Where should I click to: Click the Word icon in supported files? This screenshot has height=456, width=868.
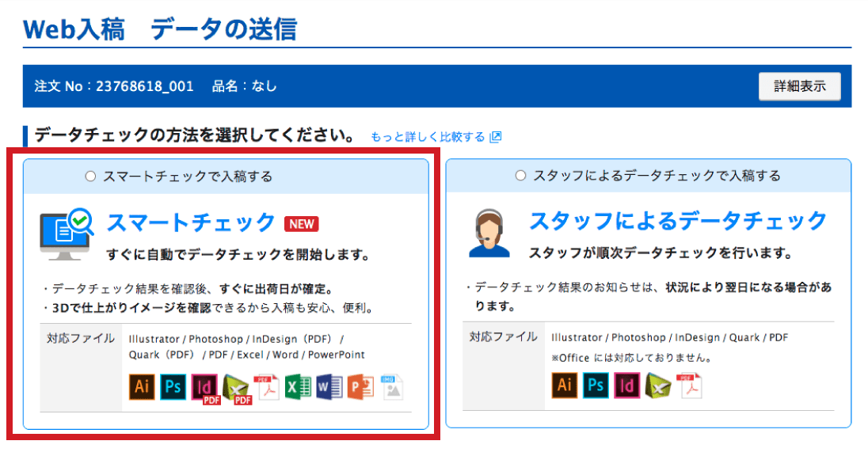point(329,386)
